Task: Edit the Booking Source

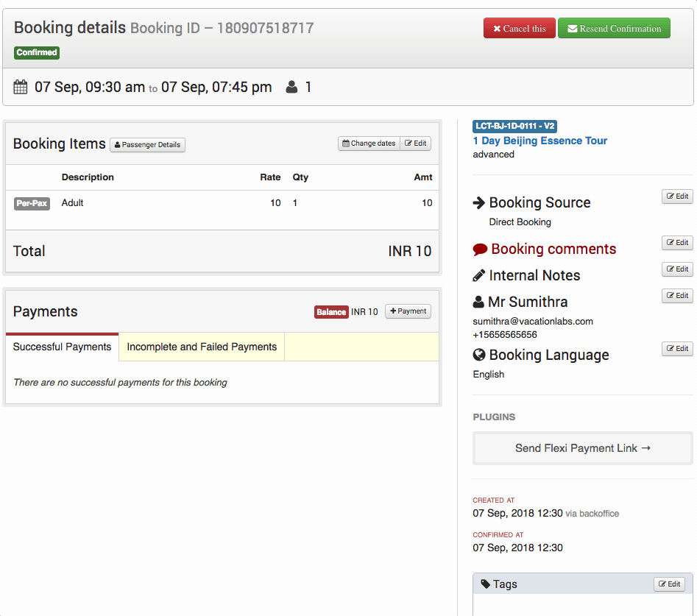Action: [x=676, y=197]
